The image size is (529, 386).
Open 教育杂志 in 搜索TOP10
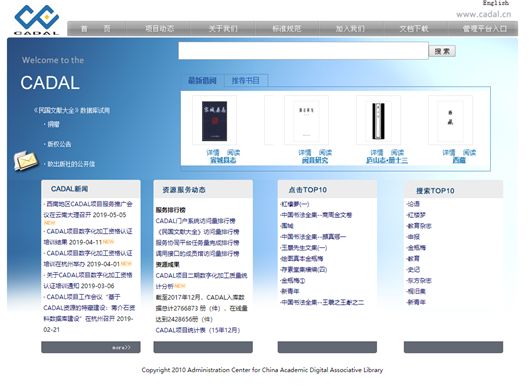pos(419,226)
